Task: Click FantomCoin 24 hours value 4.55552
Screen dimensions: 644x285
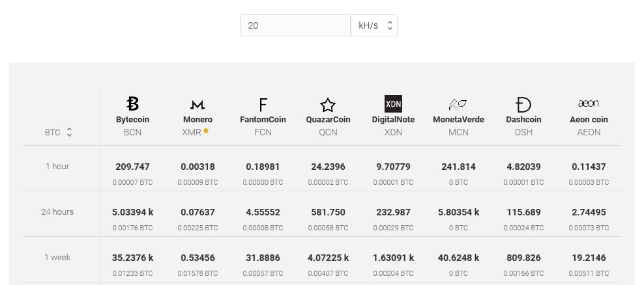Action: (263, 212)
